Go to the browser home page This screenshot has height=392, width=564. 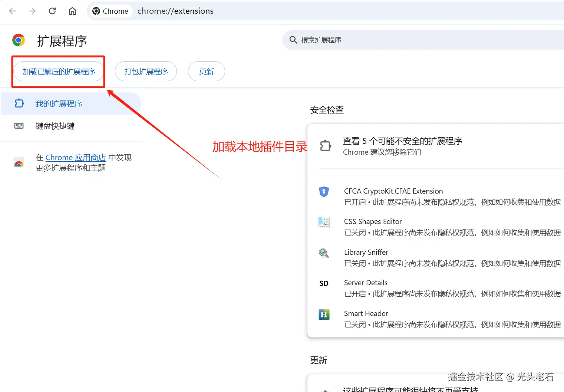coord(72,11)
